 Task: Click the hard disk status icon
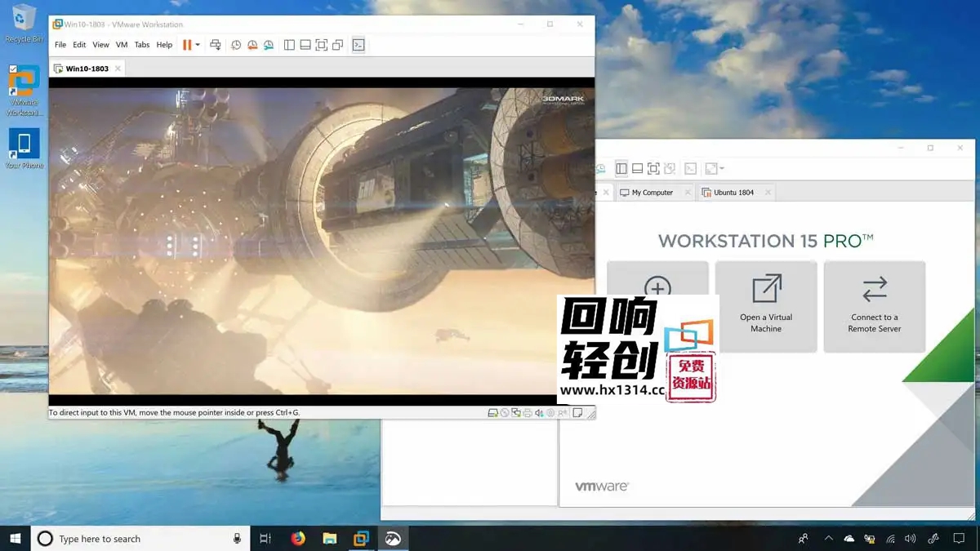click(492, 413)
